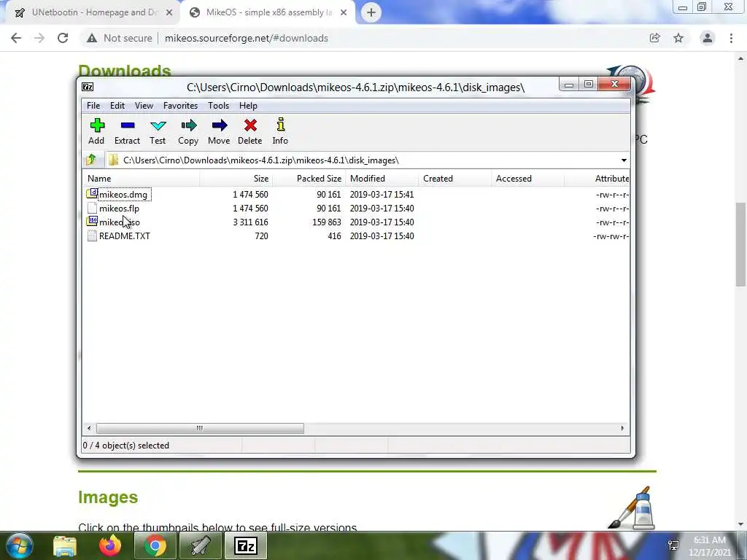Image resolution: width=747 pixels, height=560 pixels.
Task: Click the Add toolbar icon in 7-Zip
Action: [97, 125]
